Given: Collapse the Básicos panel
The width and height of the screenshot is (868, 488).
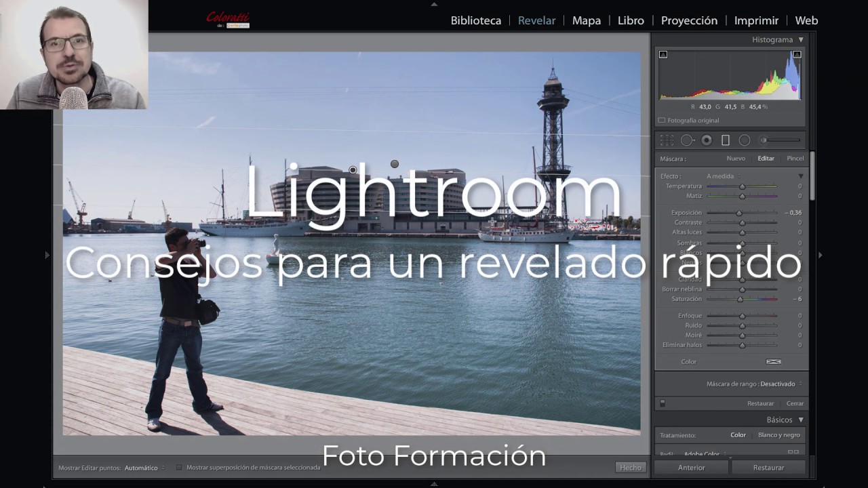Looking at the screenshot, I should click(801, 420).
